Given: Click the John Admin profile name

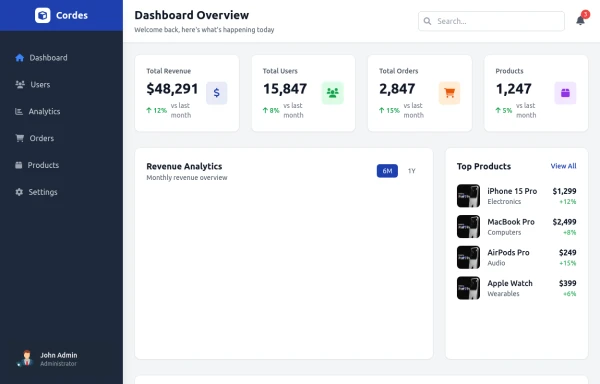Looking at the screenshot, I should (59, 355).
